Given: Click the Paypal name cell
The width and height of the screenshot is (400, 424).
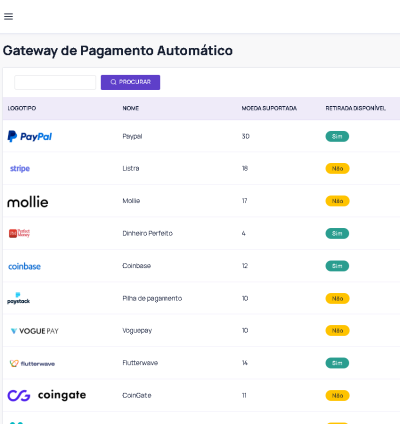Looking at the screenshot, I should tap(132, 136).
